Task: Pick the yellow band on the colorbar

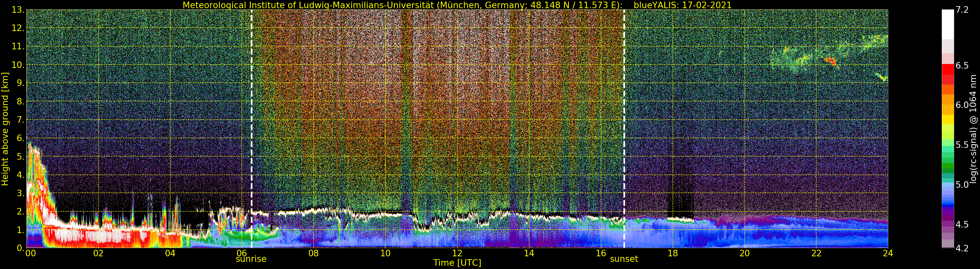Action: pyautogui.click(x=948, y=119)
